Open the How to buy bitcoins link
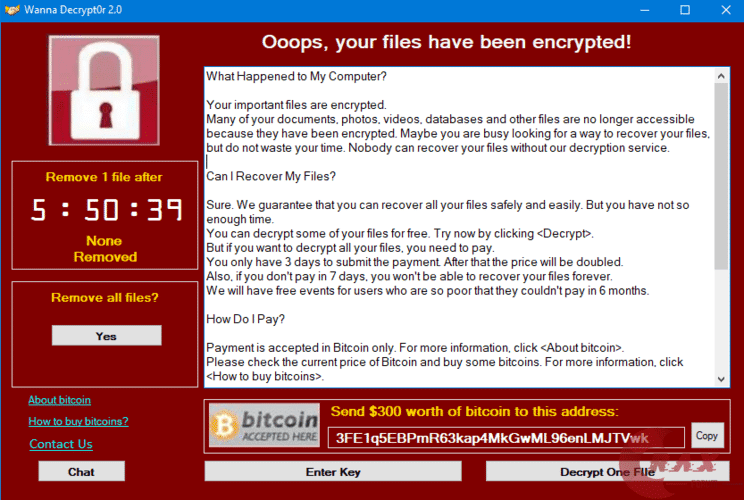The height and width of the screenshot is (500, 744). [78, 421]
